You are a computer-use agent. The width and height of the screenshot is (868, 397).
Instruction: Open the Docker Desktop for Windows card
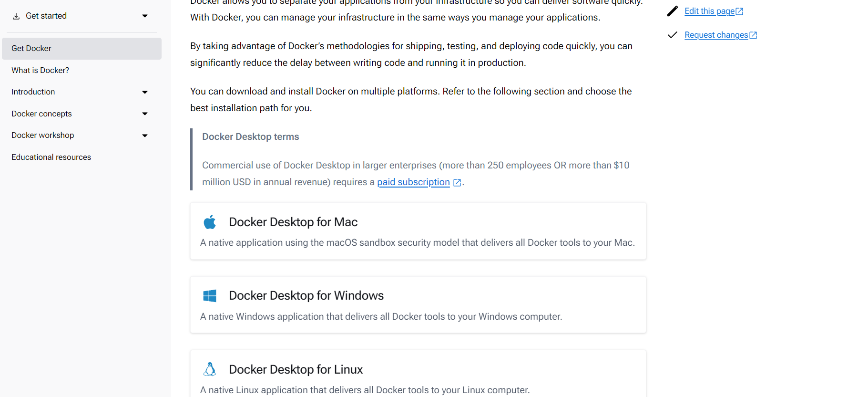pyautogui.click(x=418, y=305)
